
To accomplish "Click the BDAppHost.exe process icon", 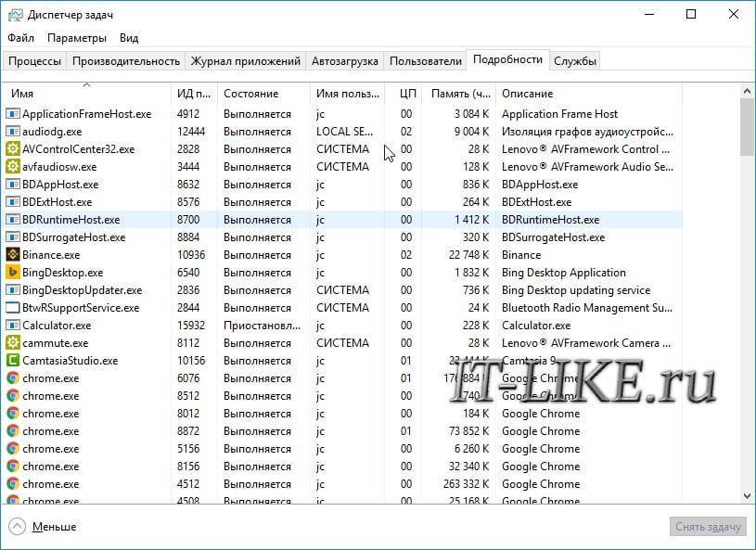I will pyautogui.click(x=13, y=185).
